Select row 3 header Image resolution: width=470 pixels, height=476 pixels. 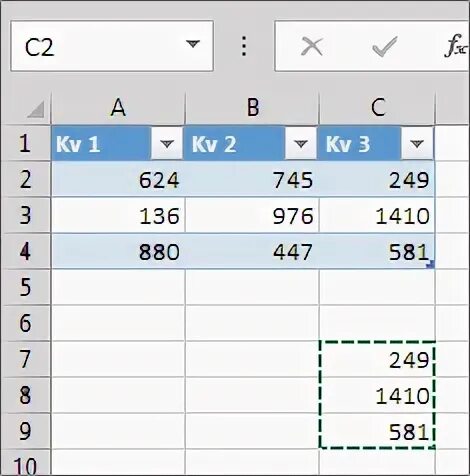coord(25,215)
